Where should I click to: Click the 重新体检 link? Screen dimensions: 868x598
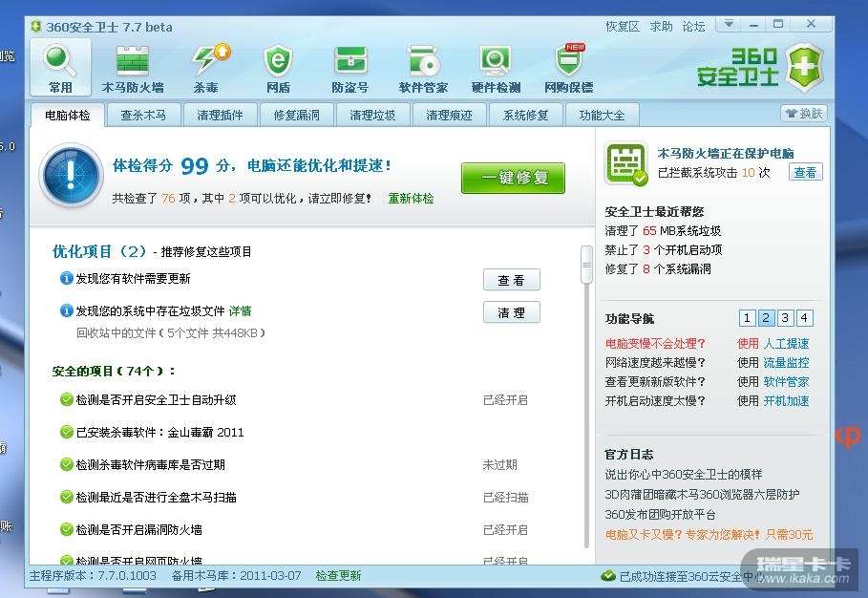pyautogui.click(x=411, y=199)
